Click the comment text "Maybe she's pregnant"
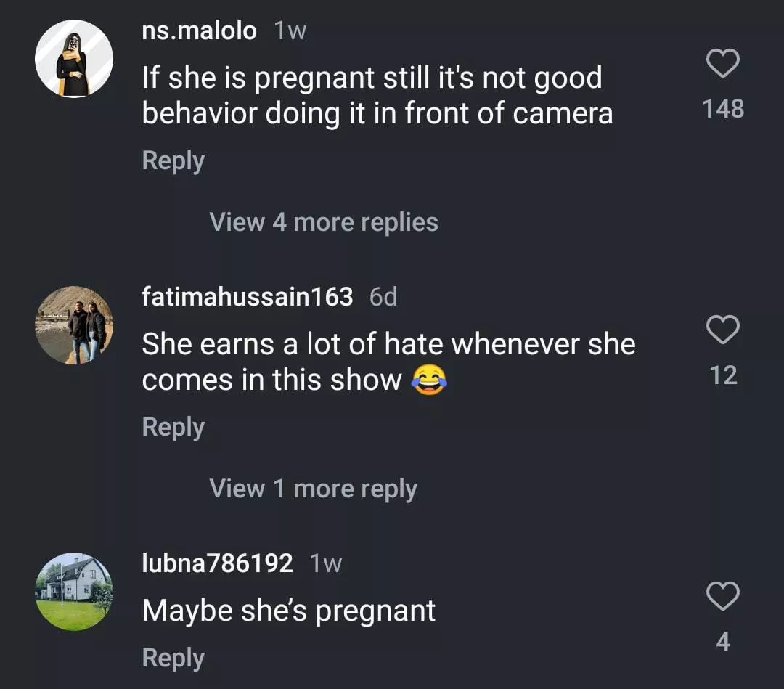784x689 pixels. pos(289,611)
